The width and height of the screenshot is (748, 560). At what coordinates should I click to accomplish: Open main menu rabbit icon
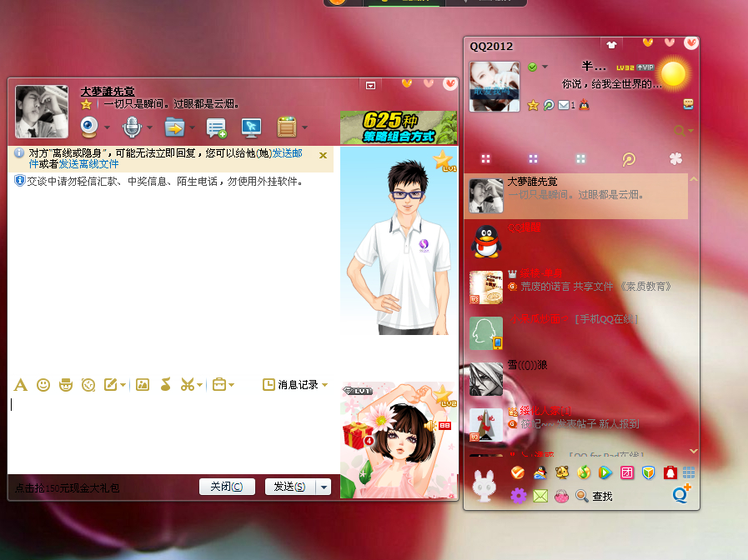click(x=484, y=485)
